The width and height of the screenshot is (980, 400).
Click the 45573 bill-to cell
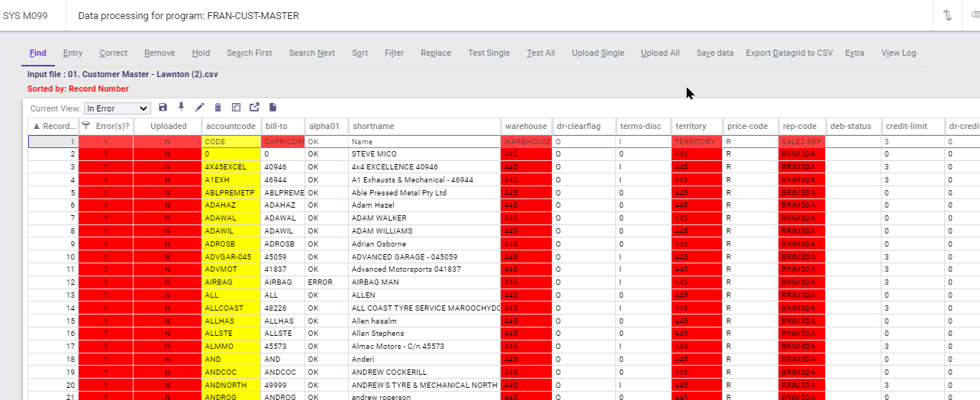(282, 347)
